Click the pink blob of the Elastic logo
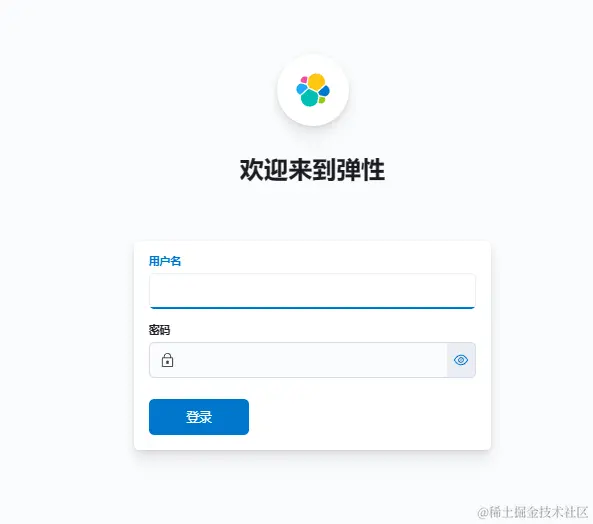Image resolution: width=593 pixels, height=524 pixels. pyautogui.click(x=304, y=80)
